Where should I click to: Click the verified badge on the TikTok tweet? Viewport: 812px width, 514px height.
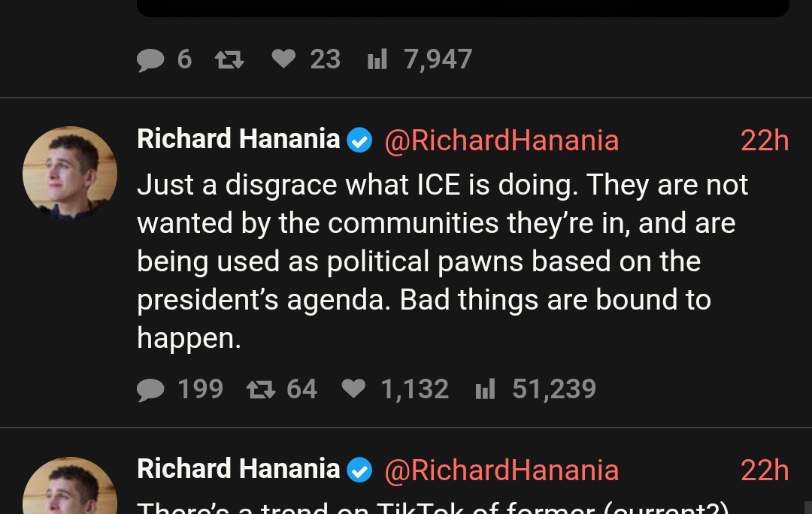pos(359,470)
